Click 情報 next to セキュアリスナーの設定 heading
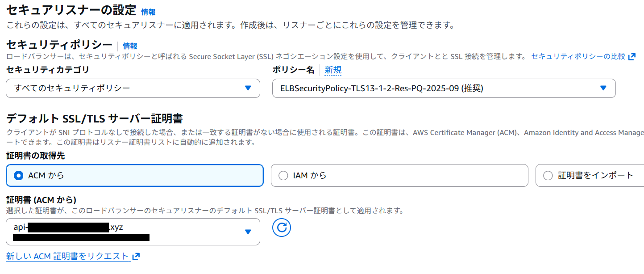 (x=147, y=12)
